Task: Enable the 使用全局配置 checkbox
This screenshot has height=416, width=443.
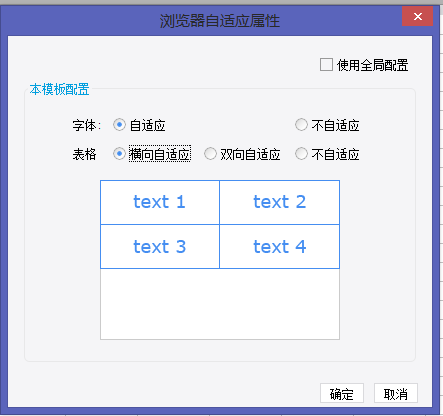Action: (326, 65)
